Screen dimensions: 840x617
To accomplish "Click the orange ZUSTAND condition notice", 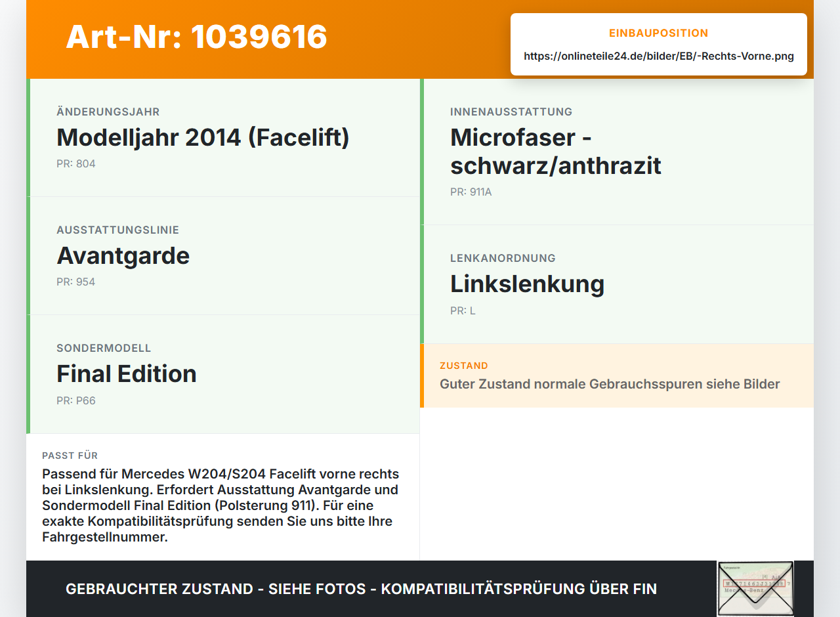I will (x=617, y=375).
